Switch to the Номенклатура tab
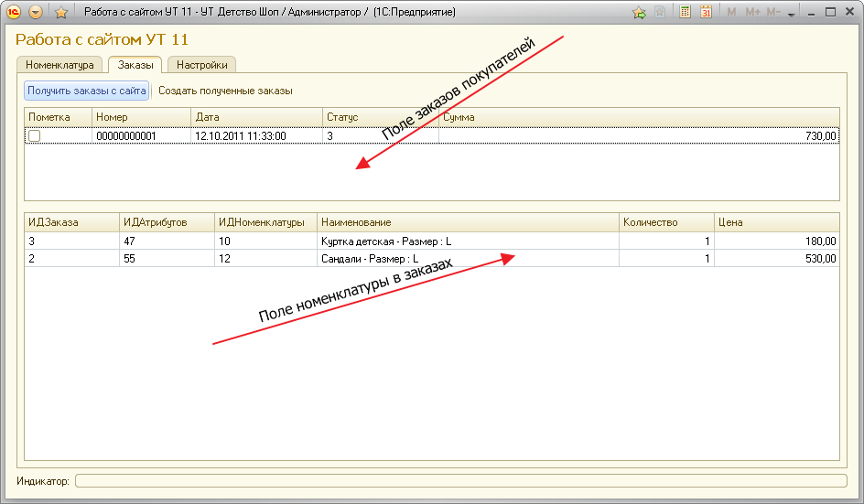The height and width of the screenshot is (504, 864). point(59,65)
